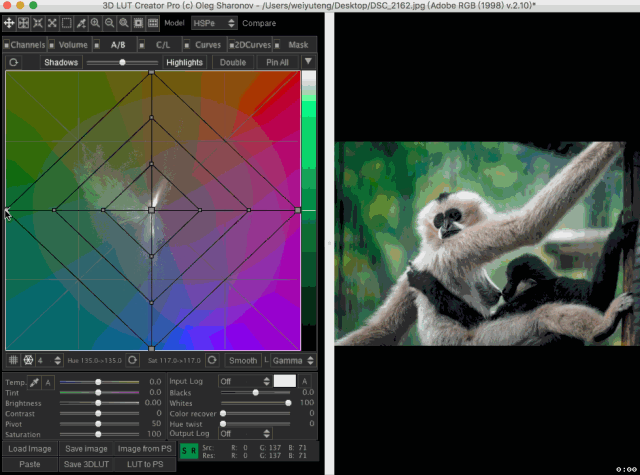Image resolution: width=640 pixels, height=475 pixels.
Task: Click the auto 'A' button beside Temp
Action: (x=48, y=382)
